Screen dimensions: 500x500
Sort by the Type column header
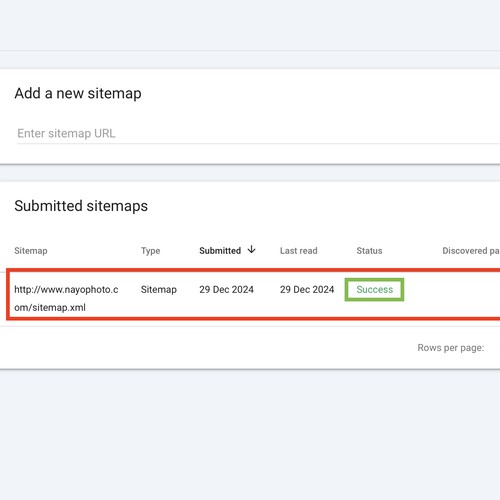click(150, 251)
